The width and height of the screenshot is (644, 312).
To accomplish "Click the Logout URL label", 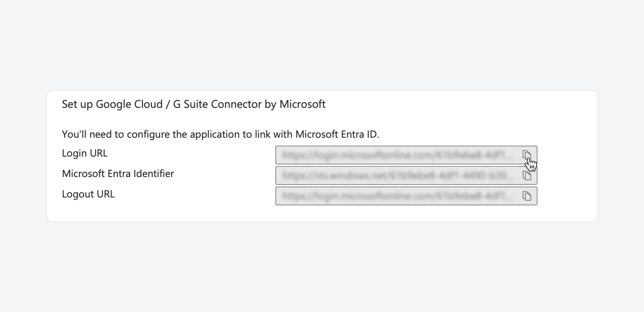I will 88,194.
